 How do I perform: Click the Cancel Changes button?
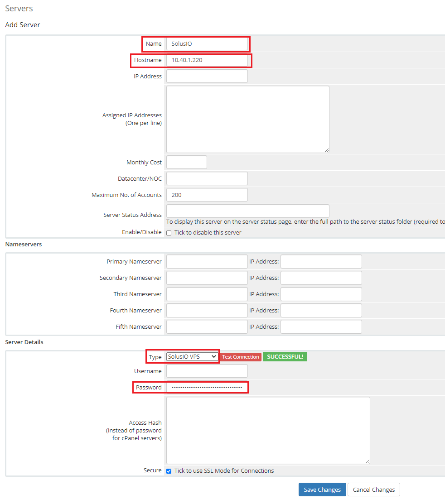click(373, 490)
